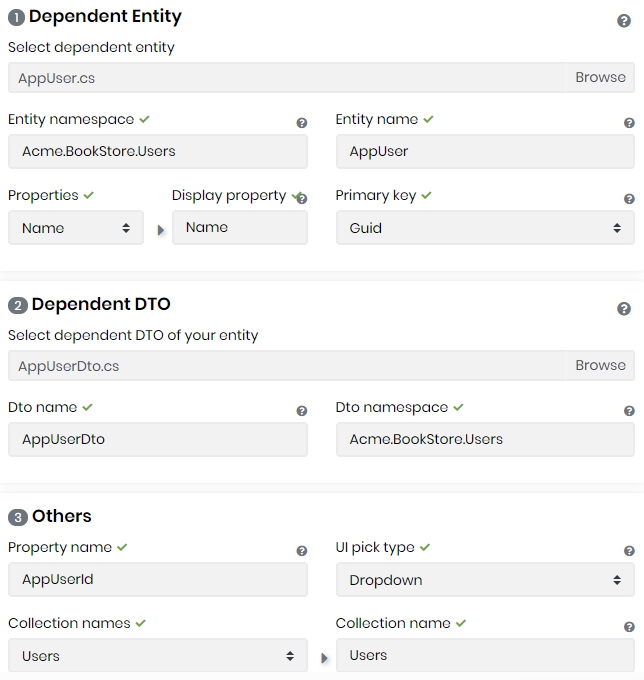644x680 pixels.
Task: Browse for the AppUserDto.cs file
Action: 600,365
